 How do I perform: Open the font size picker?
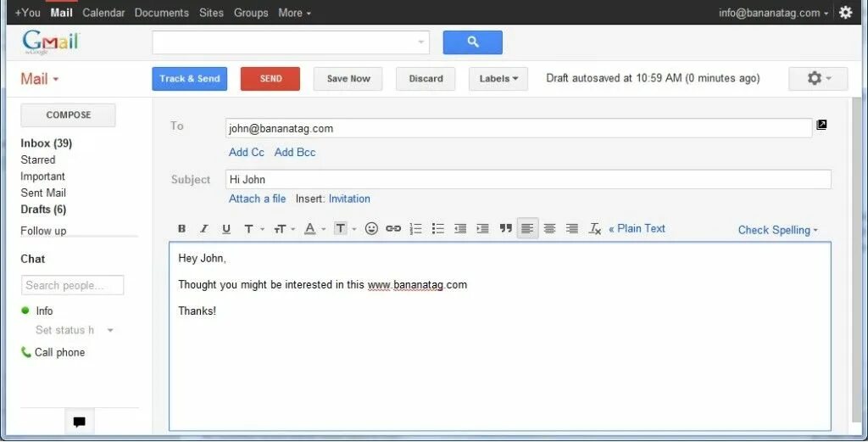click(x=284, y=228)
